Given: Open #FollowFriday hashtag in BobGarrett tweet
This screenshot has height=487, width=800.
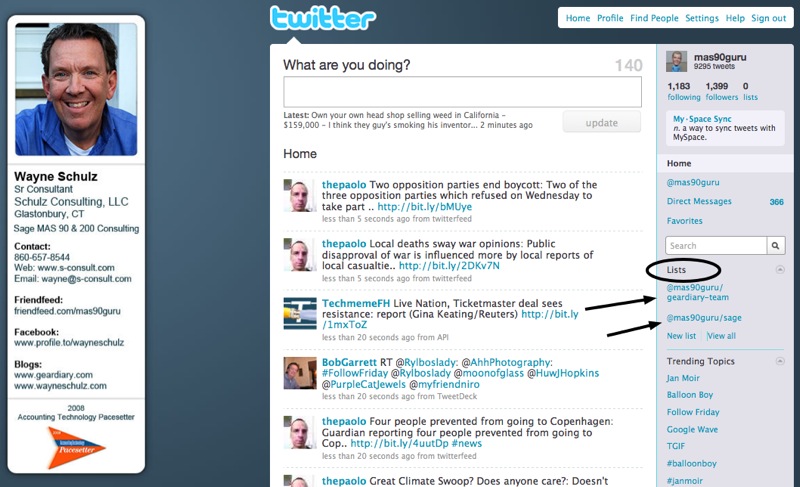Looking at the screenshot, I should click(355, 373).
